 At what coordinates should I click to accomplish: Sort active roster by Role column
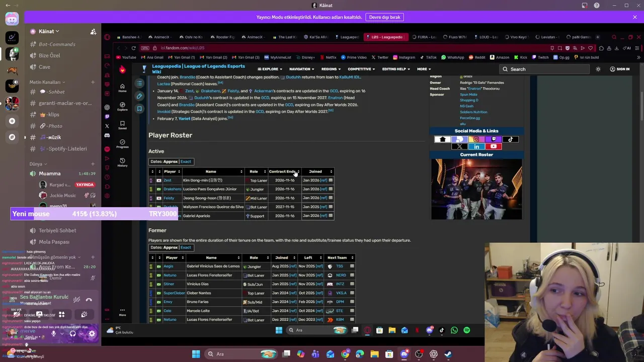(256, 171)
